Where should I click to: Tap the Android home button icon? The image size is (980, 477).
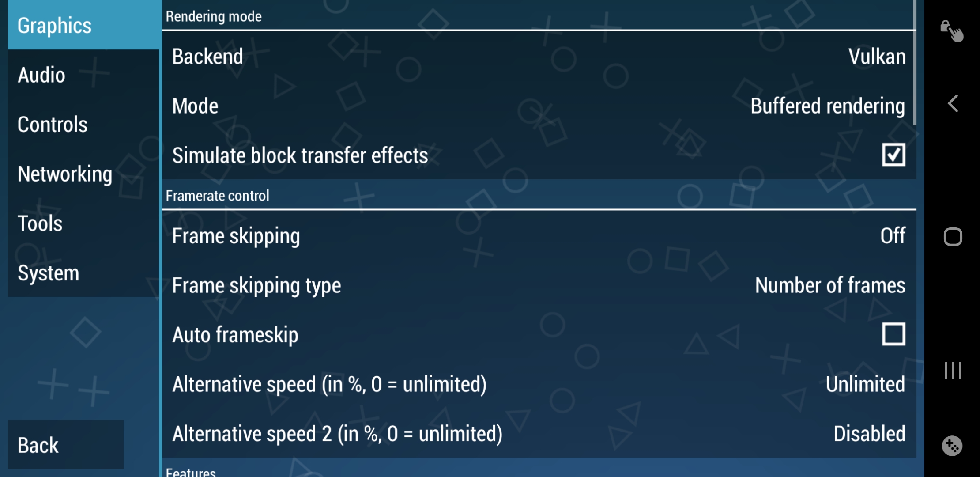coord(953,237)
